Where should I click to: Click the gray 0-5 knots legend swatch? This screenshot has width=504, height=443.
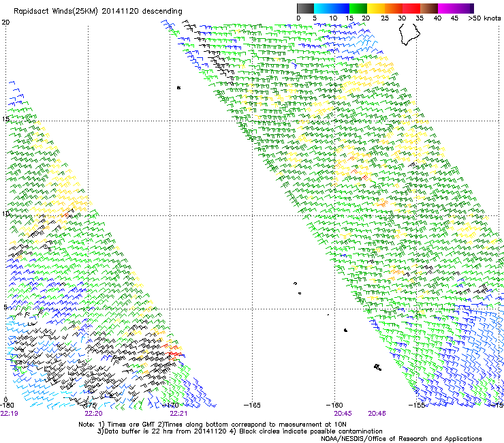point(305,8)
